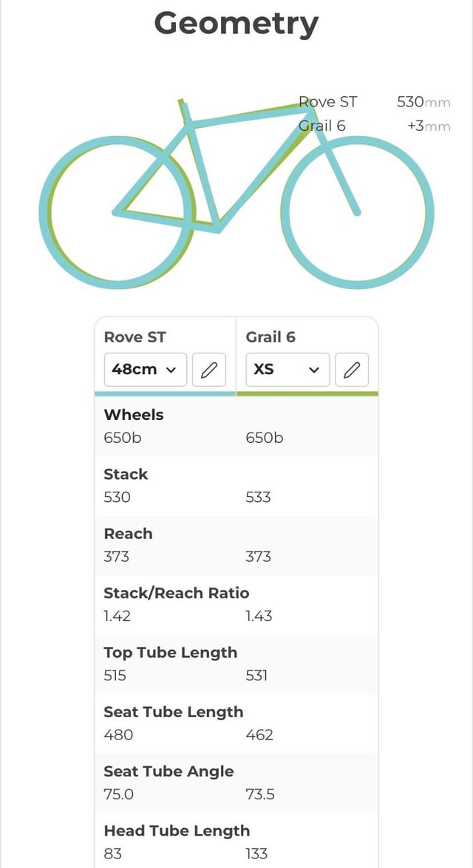Screen dimensions: 473x868
Task: Click the green color bar under Grail 6
Action: tap(307, 393)
